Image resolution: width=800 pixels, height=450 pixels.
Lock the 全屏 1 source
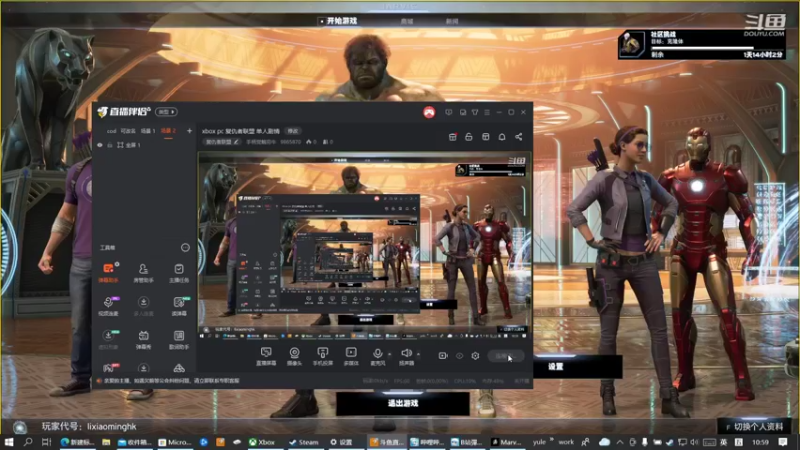point(109,145)
